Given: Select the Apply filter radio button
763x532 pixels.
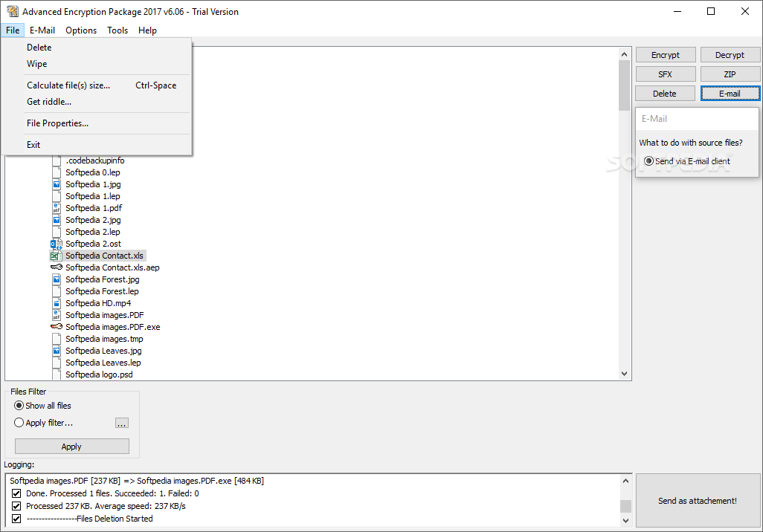Looking at the screenshot, I should pyautogui.click(x=19, y=423).
